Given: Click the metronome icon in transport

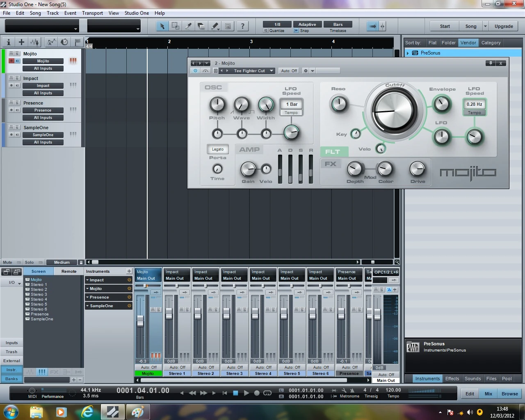Looking at the screenshot, I should point(352,390).
